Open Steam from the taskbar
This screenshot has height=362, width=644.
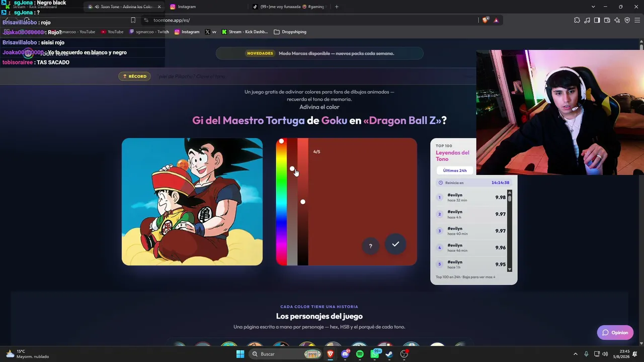[389, 354]
